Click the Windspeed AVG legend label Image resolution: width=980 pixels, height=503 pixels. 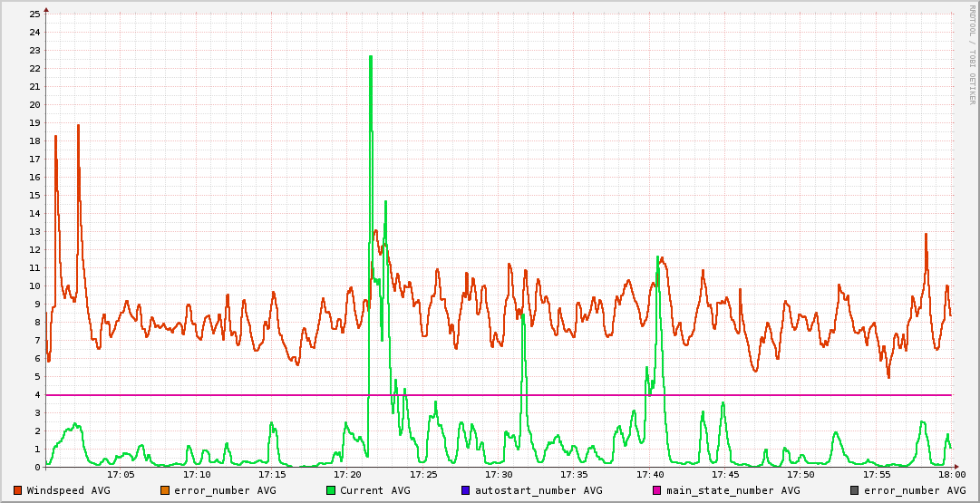click(68, 490)
